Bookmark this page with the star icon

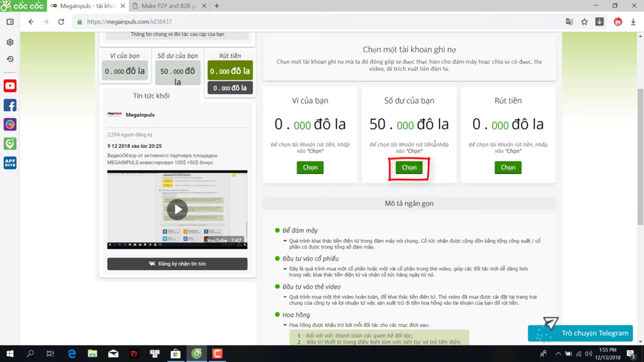(584, 22)
